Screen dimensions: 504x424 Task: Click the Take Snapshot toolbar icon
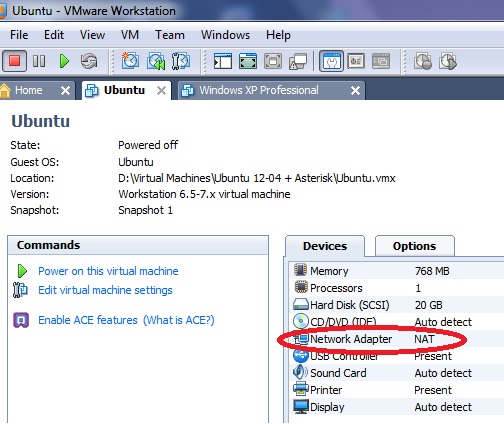coord(130,61)
